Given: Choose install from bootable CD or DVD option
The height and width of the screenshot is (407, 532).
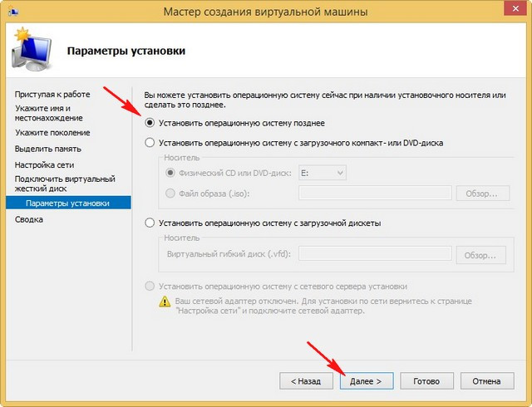Looking at the screenshot, I should tap(150, 143).
